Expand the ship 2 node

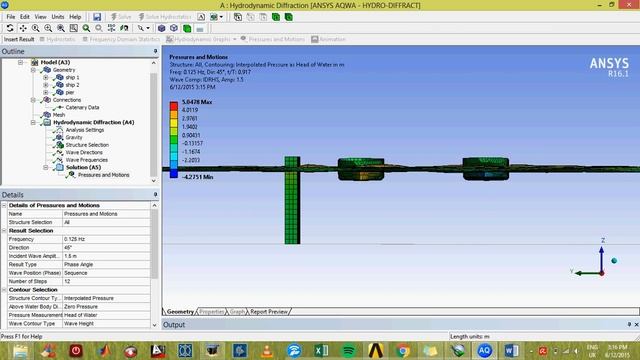tap(46, 85)
